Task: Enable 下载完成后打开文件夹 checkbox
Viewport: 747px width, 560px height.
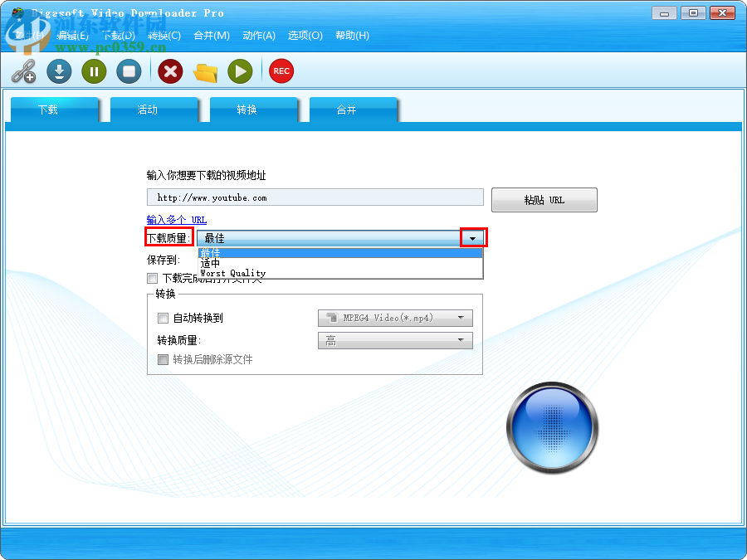Action: 151,278
